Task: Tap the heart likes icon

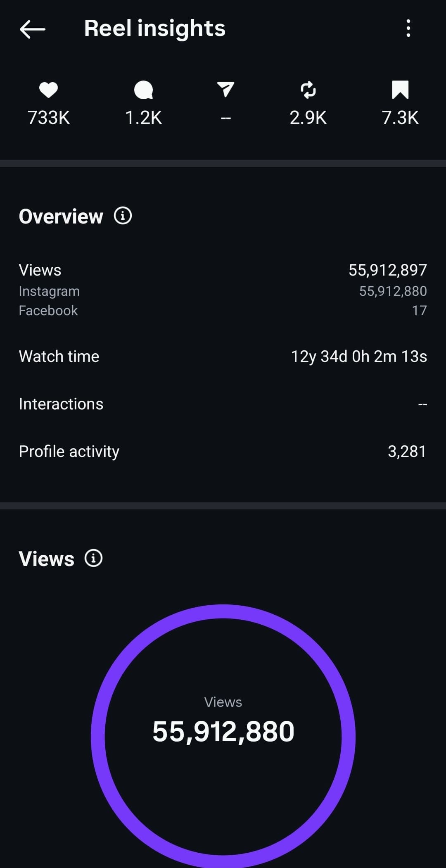Action: pyautogui.click(x=48, y=90)
